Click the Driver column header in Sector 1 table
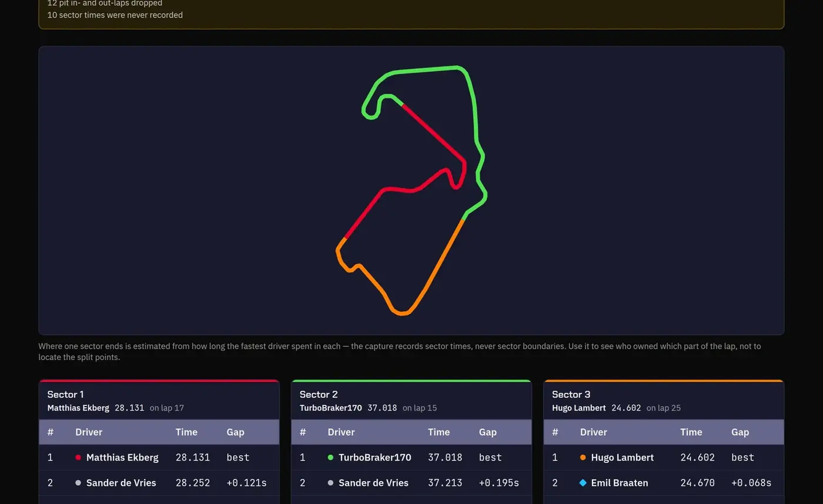 tap(89, 432)
